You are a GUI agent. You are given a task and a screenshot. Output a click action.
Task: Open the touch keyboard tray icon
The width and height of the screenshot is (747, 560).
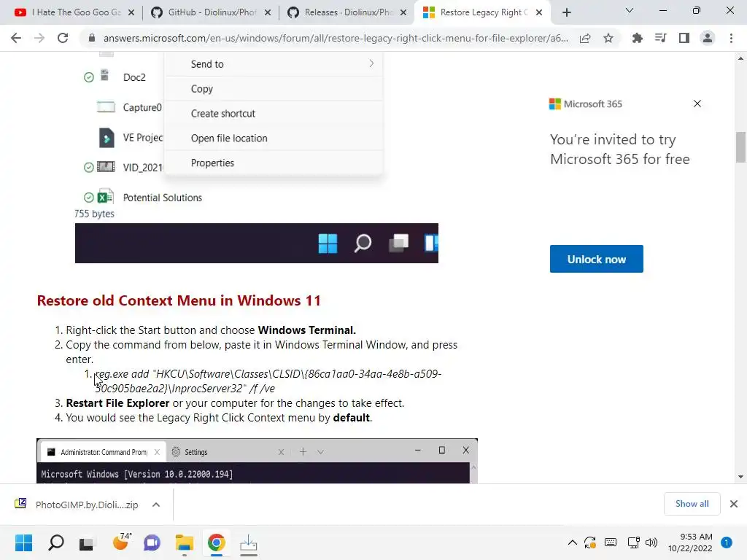tap(611, 542)
